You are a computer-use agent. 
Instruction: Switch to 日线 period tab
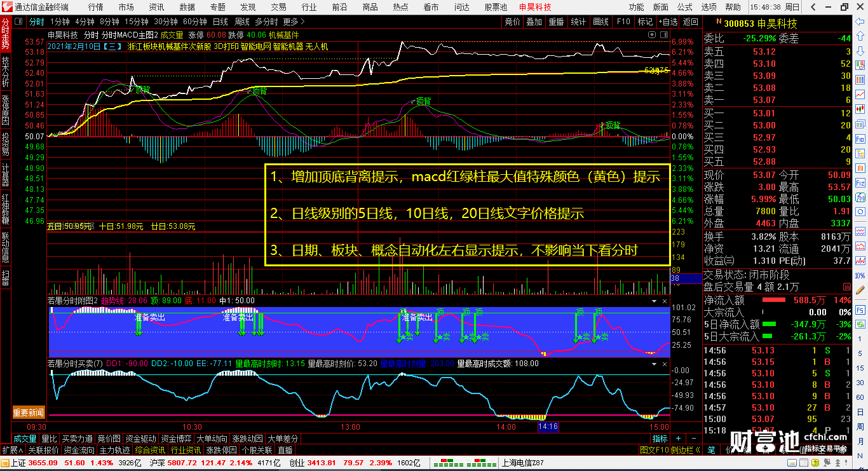[220, 22]
